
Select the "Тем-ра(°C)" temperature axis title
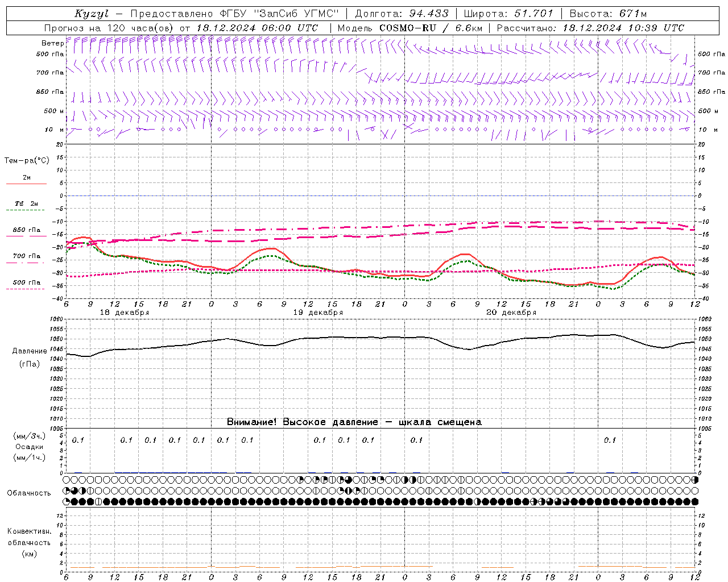coord(27,161)
